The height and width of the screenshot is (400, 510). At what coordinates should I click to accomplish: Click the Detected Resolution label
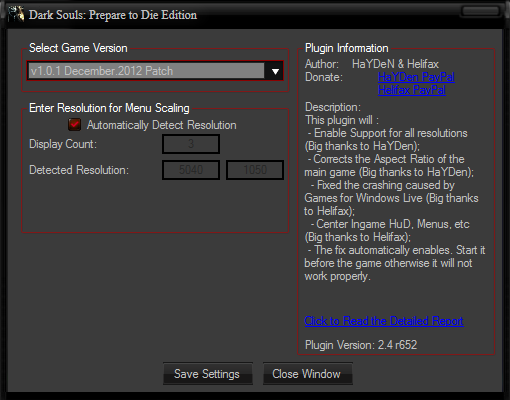[79, 170]
